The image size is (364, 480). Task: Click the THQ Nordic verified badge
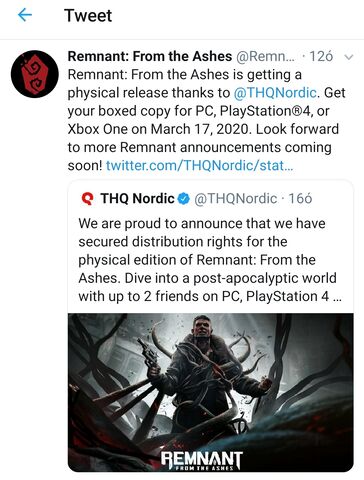click(x=183, y=199)
